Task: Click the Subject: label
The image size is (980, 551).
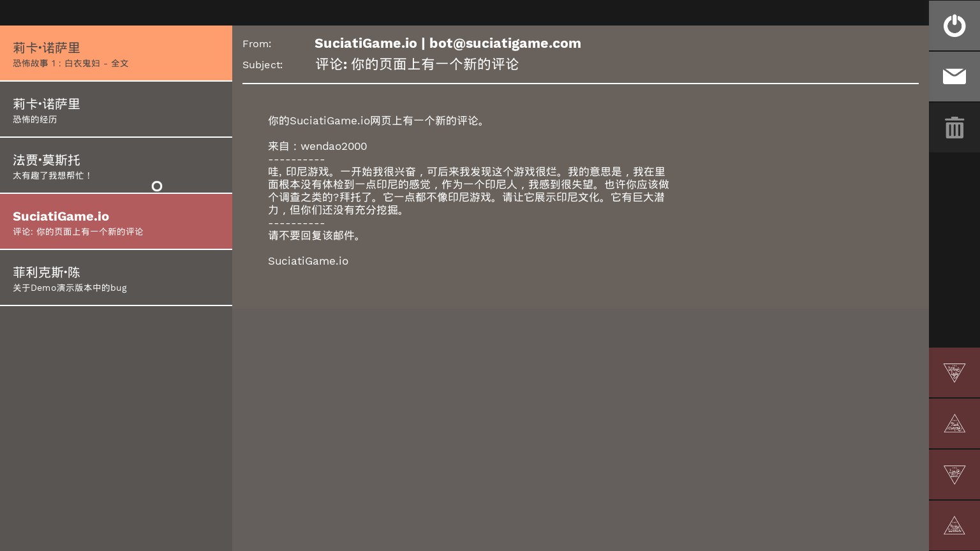Action: [x=262, y=65]
